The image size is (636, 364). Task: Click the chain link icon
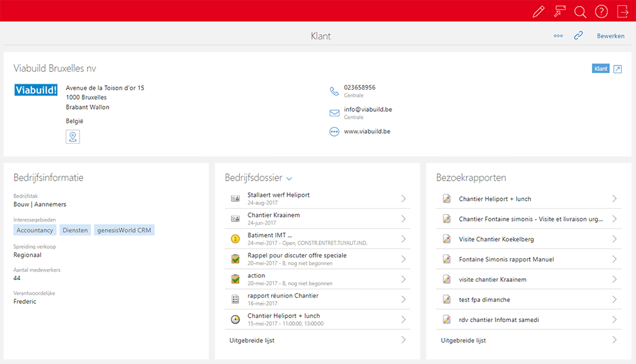578,35
